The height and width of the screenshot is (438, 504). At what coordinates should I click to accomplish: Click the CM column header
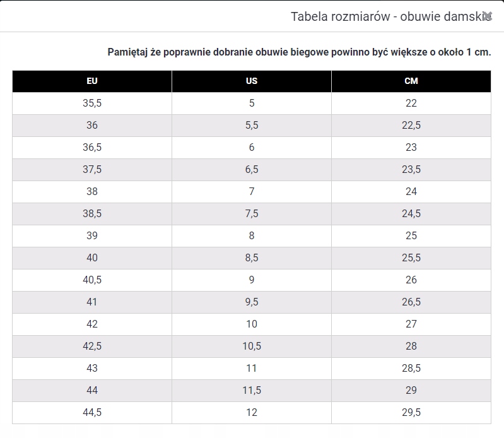pos(411,81)
